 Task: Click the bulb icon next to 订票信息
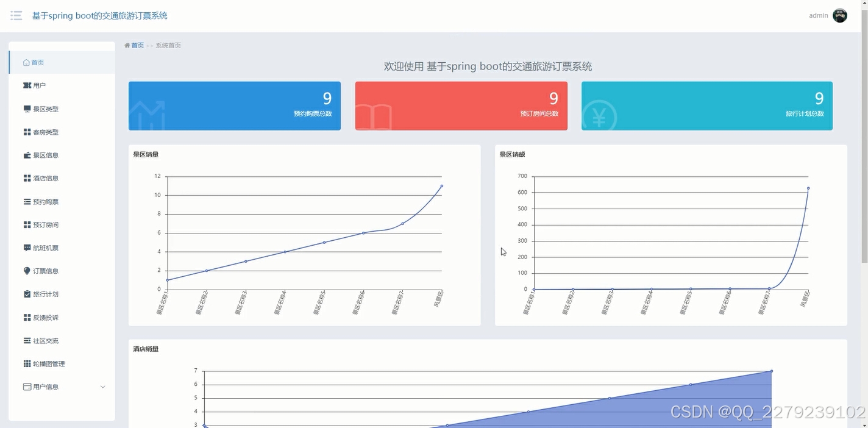[27, 271]
